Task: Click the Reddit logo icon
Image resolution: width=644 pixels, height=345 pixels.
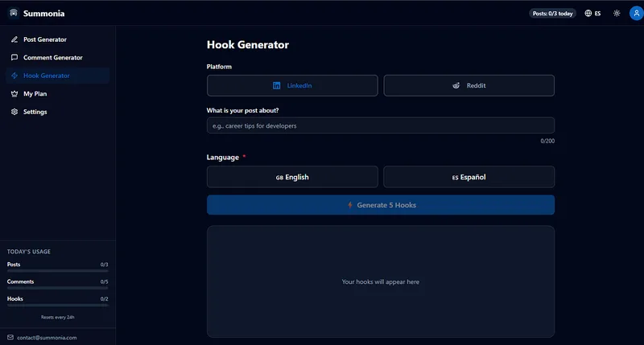Action: point(456,85)
